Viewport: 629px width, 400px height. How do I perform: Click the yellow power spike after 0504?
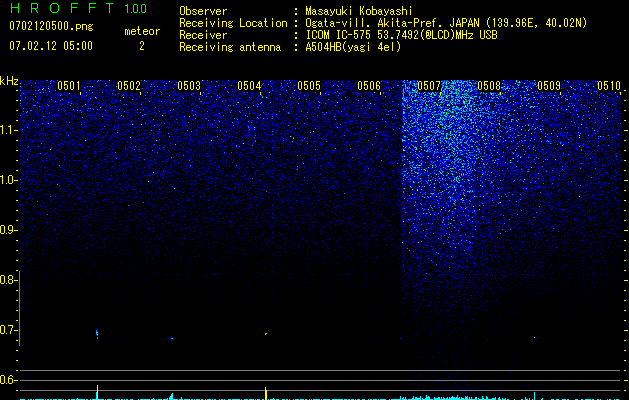click(x=266, y=393)
